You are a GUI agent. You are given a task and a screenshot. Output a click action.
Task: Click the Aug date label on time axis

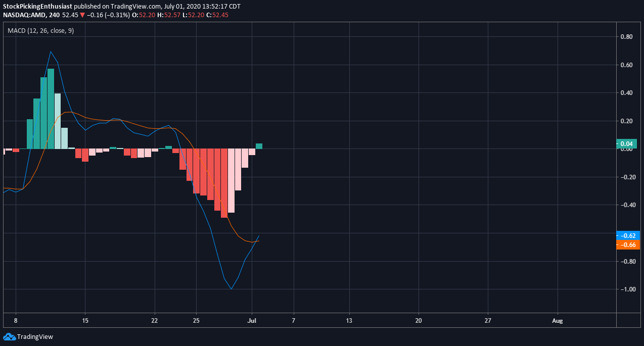[558, 321]
